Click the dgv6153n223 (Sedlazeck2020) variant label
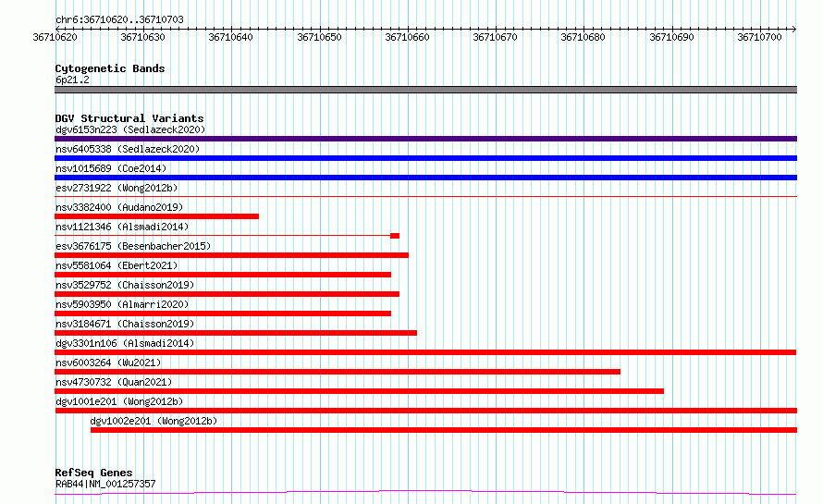 [130, 129]
